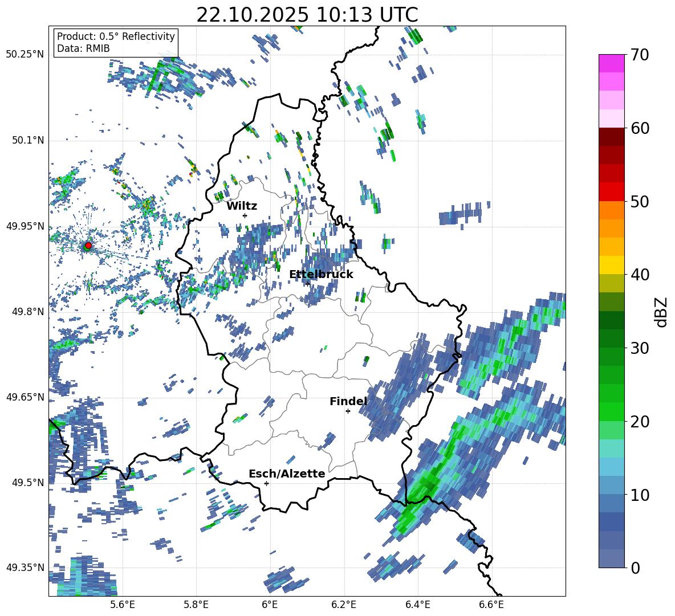Click the 49.95°N latitude label
Screen dimensions: 675x616
(x=25, y=226)
